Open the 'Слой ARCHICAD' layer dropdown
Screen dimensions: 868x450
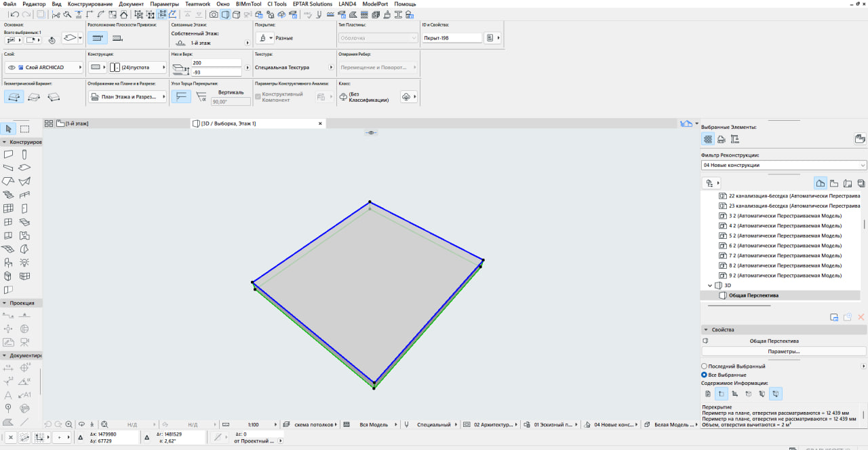43,67
